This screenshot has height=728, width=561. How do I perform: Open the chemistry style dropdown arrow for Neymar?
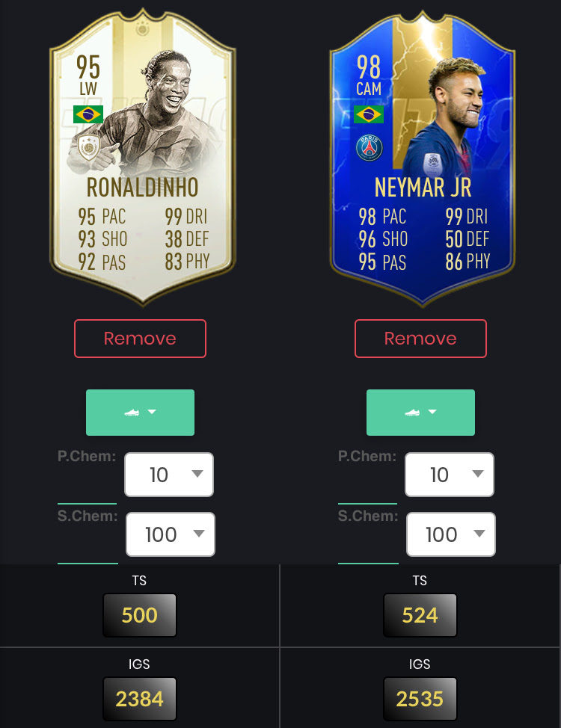tap(432, 412)
